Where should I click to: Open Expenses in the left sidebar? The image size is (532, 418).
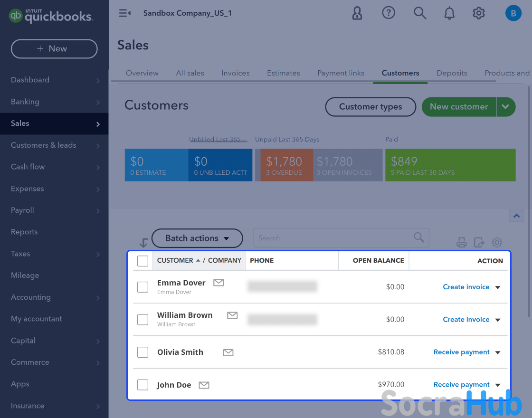pyautogui.click(x=28, y=189)
